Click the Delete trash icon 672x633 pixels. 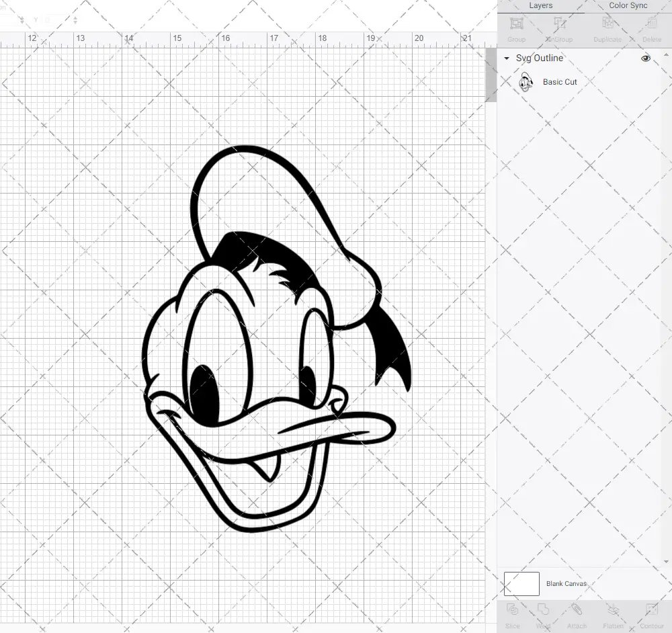tap(651, 24)
